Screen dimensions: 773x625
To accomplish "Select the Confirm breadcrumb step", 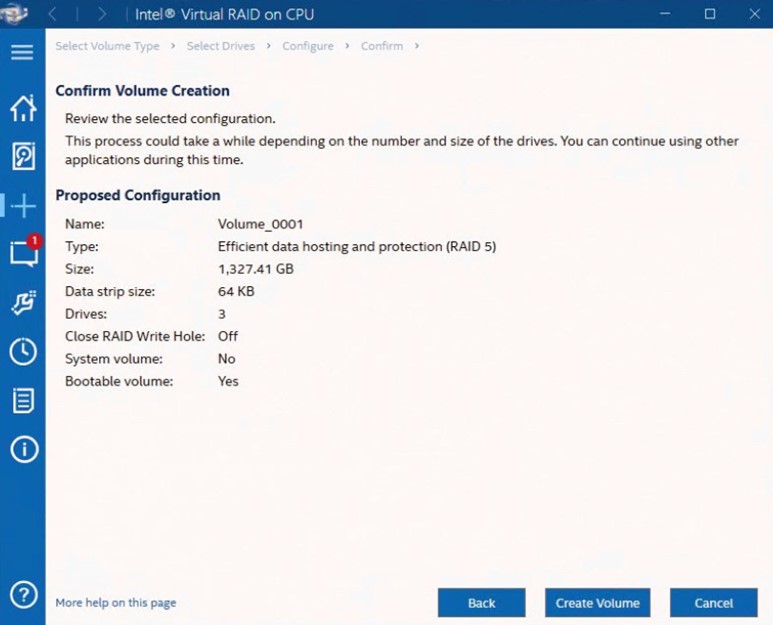I will (382, 46).
